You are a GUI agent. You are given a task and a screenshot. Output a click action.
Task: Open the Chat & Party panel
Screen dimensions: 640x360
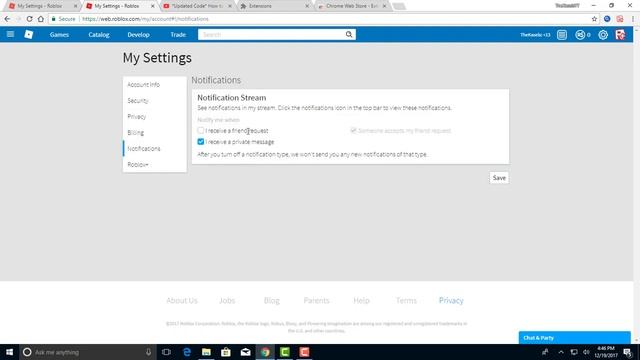point(574,338)
